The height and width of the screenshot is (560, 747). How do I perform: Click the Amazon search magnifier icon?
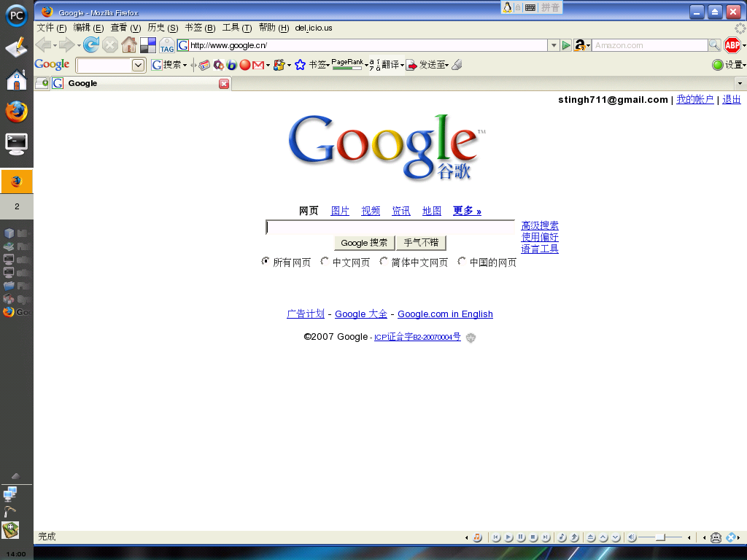pos(714,45)
